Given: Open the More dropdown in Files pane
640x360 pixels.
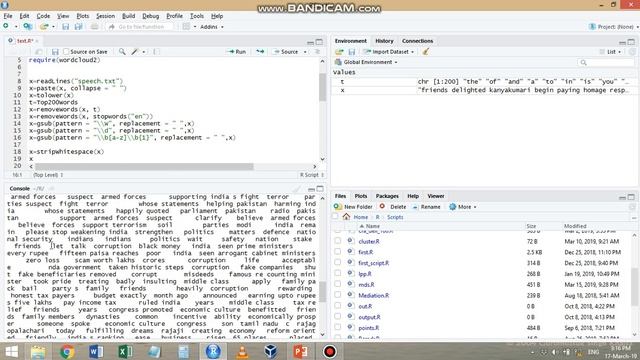Looking at the screenshot, I should [462, 207].
